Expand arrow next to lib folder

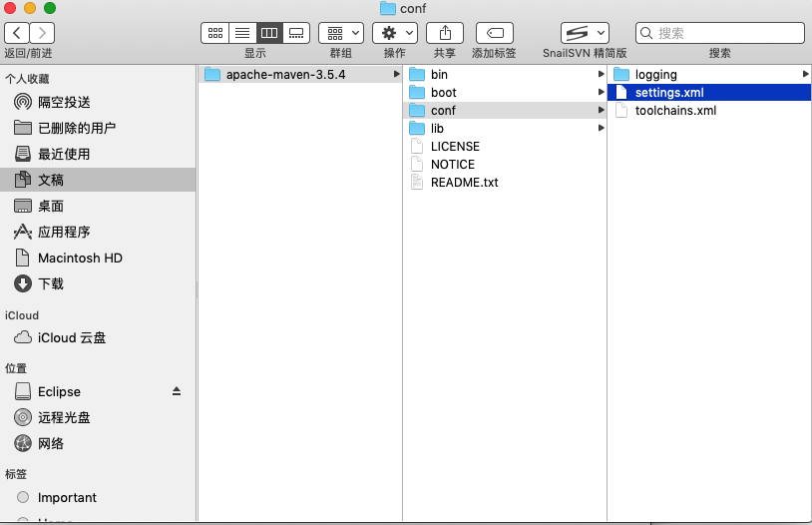coord(601,128)
